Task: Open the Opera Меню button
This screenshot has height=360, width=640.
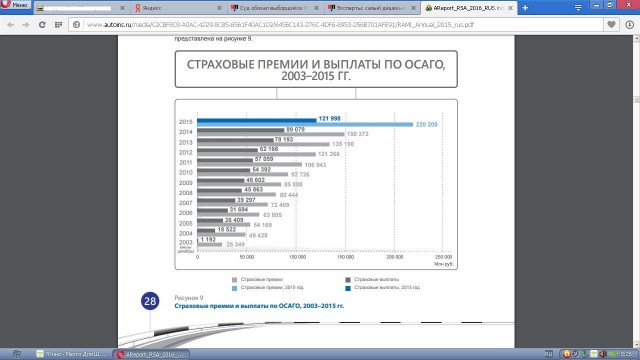Action: [16, 5]
